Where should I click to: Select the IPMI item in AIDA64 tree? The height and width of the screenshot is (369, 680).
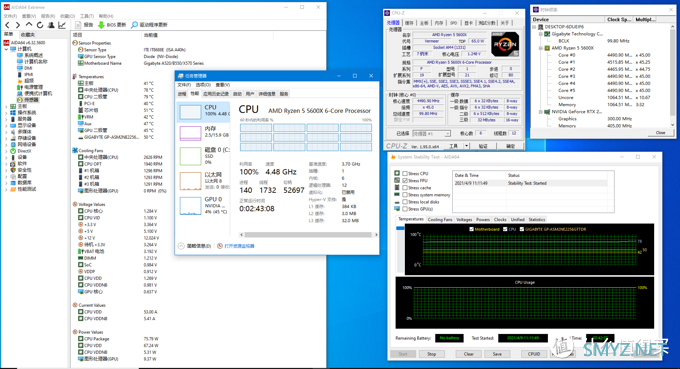point(25,75)
